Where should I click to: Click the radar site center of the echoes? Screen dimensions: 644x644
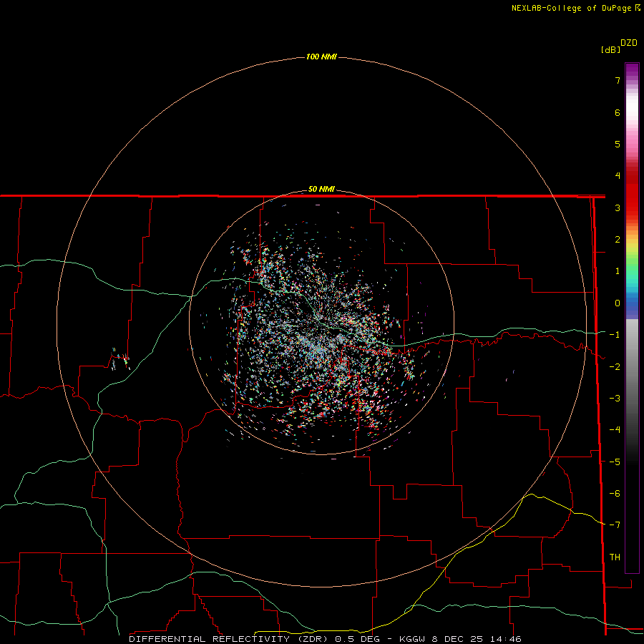coord(321,323)
